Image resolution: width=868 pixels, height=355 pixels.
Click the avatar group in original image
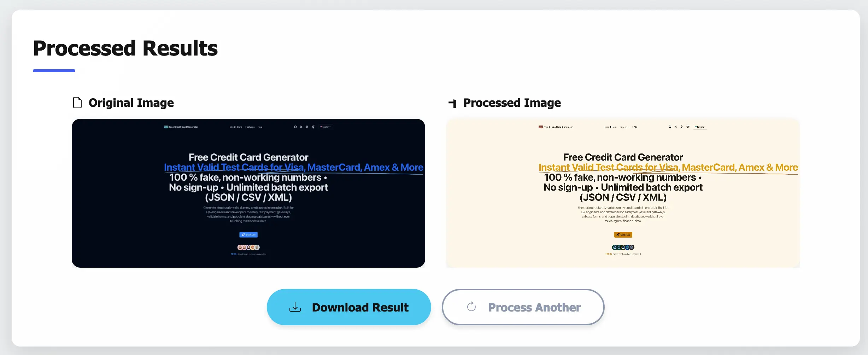248,247
